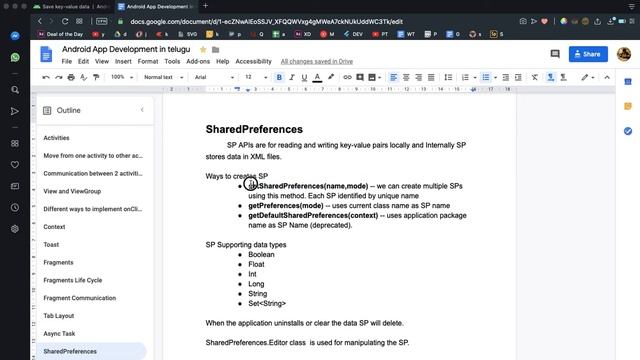This screenshot has height=360, width=640.
Task: Open the Format menu
Action: tap(148, 61)
